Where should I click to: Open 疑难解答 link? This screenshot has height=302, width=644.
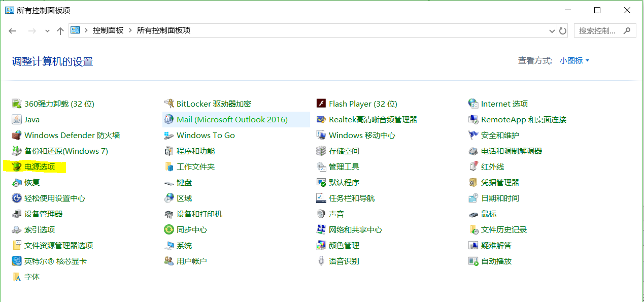tap(496, 245)
